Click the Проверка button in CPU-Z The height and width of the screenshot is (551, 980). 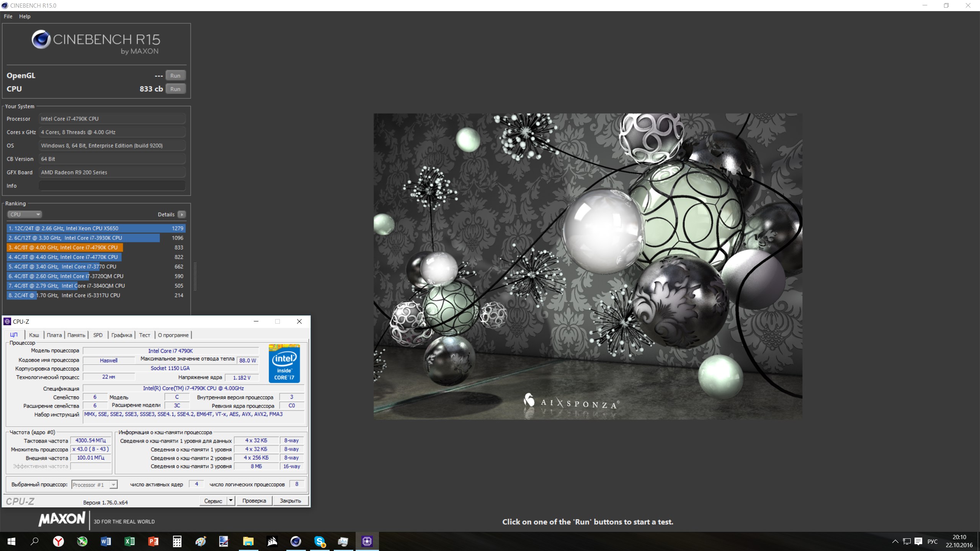pyautogui.click(x=254, y=500)
